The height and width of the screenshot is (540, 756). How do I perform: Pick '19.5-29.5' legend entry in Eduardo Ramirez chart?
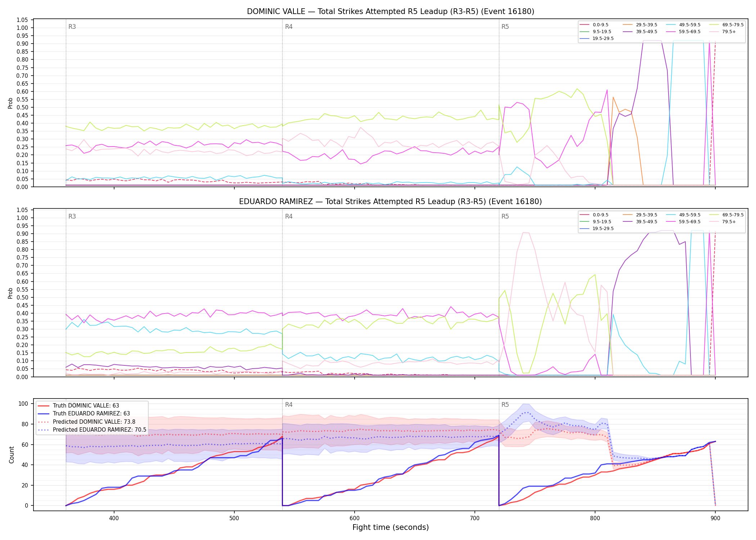click(597, 229)
